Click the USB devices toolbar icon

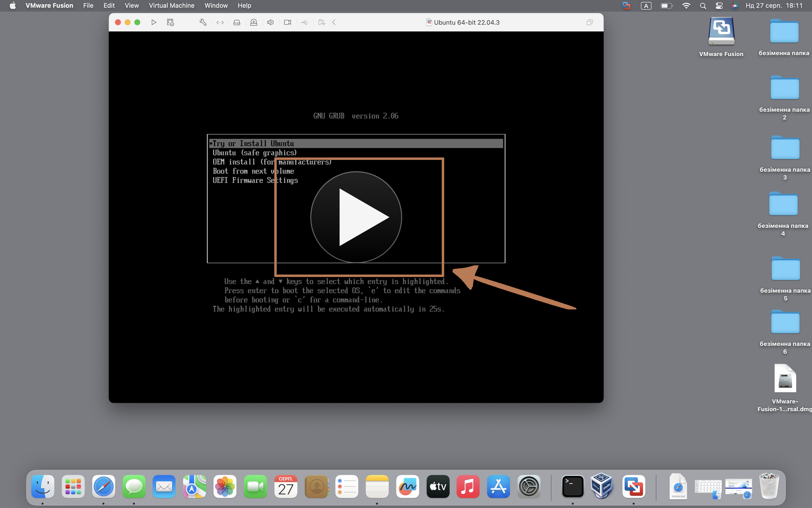click(x=304, y=22)
